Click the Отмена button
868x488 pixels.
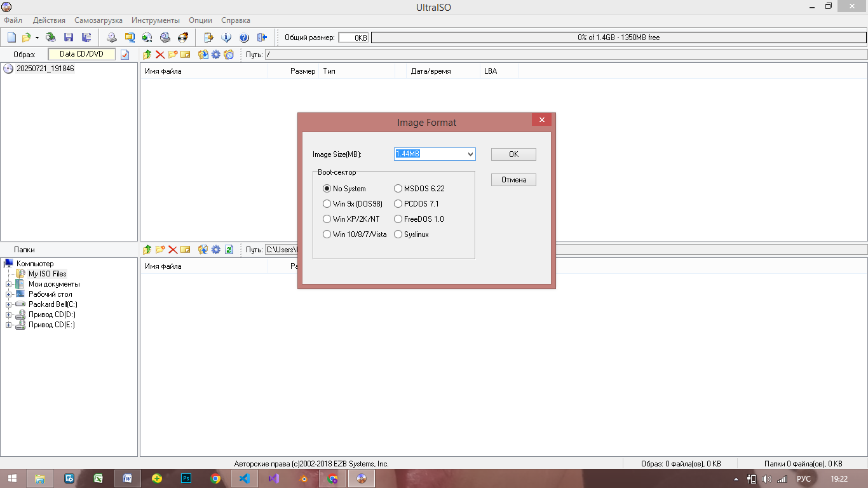513,180
